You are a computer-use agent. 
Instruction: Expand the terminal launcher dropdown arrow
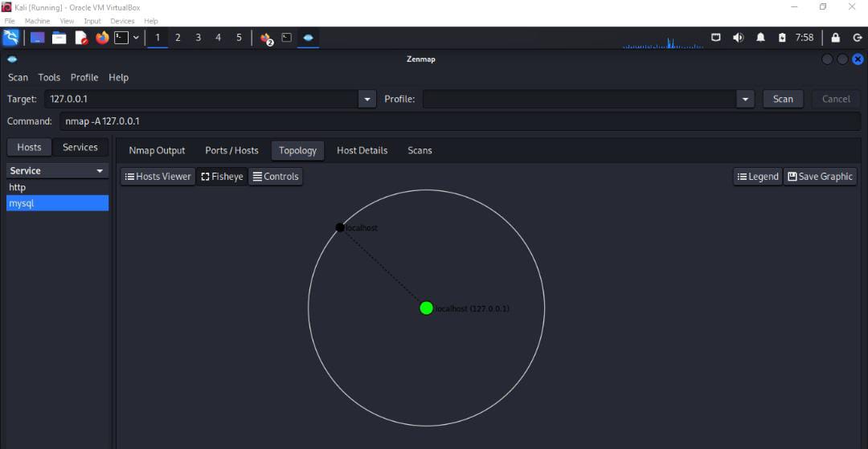136,38
